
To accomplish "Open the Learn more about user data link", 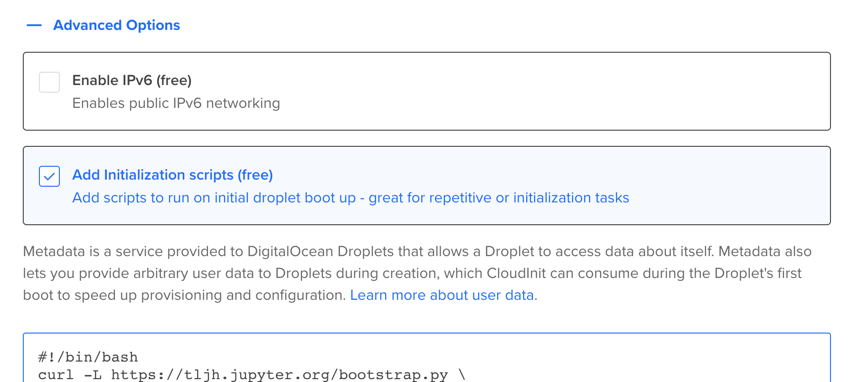I will point(442,295).
